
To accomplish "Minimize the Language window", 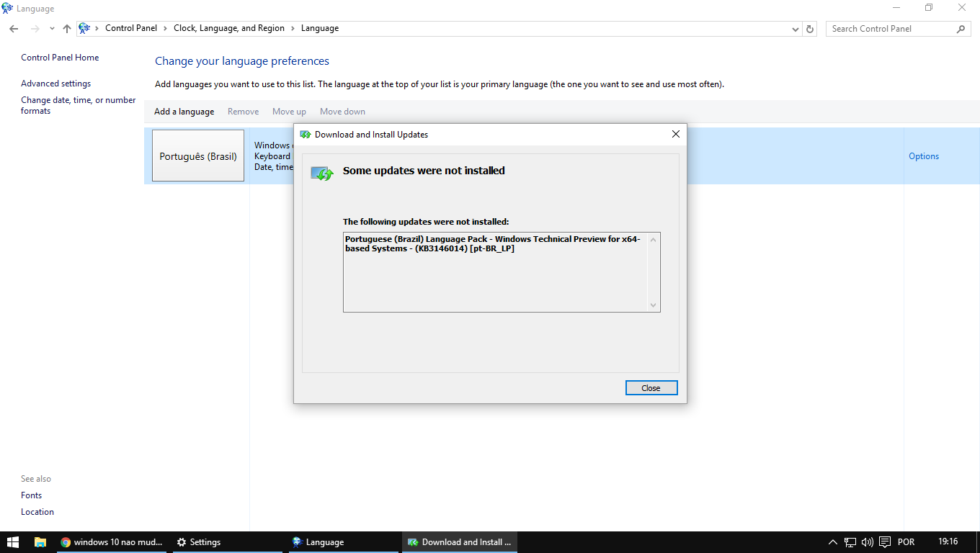I will 896,8.
